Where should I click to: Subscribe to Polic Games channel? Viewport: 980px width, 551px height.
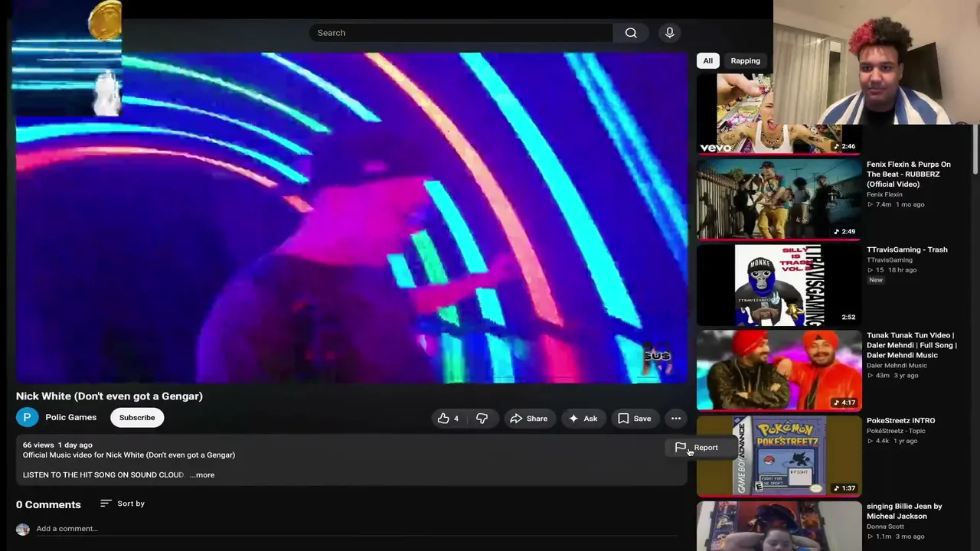(x=137, y=418)
